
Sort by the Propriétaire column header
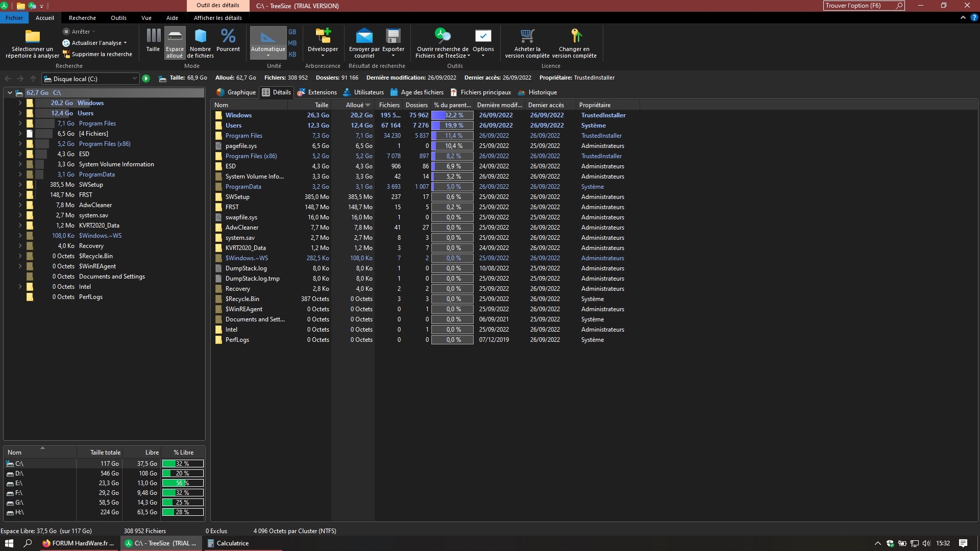(607, 105)
